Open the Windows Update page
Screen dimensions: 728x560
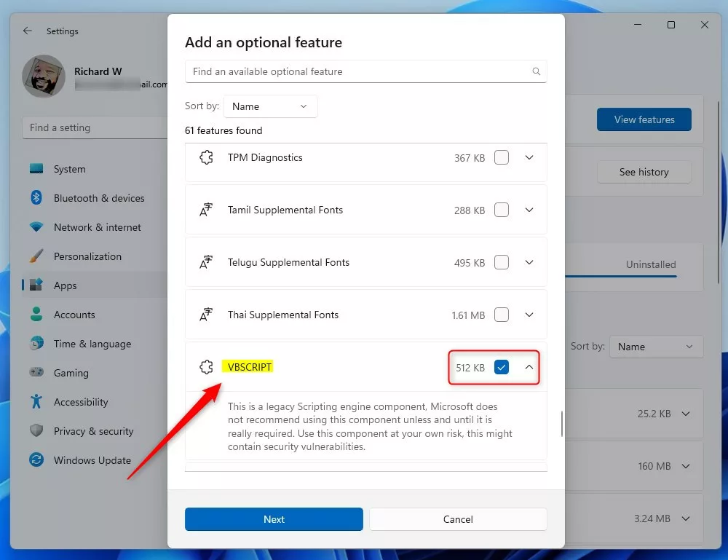(95, 460)
